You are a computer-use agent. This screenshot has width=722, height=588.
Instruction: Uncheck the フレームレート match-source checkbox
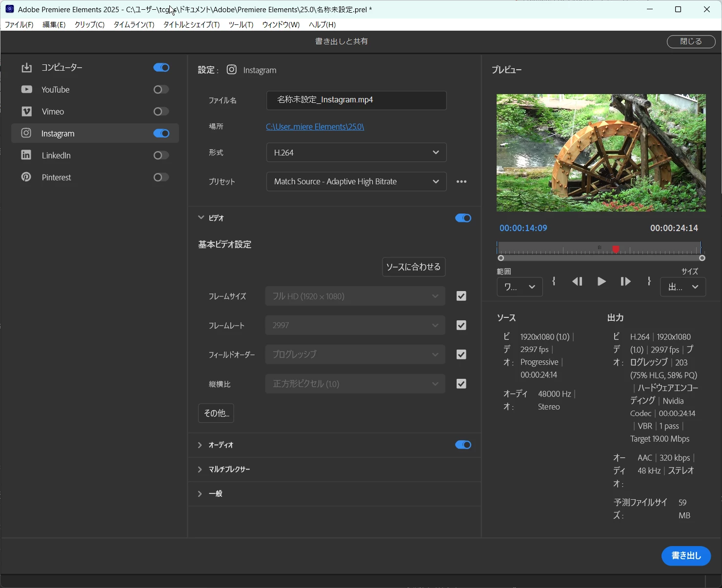coord(461,325)
